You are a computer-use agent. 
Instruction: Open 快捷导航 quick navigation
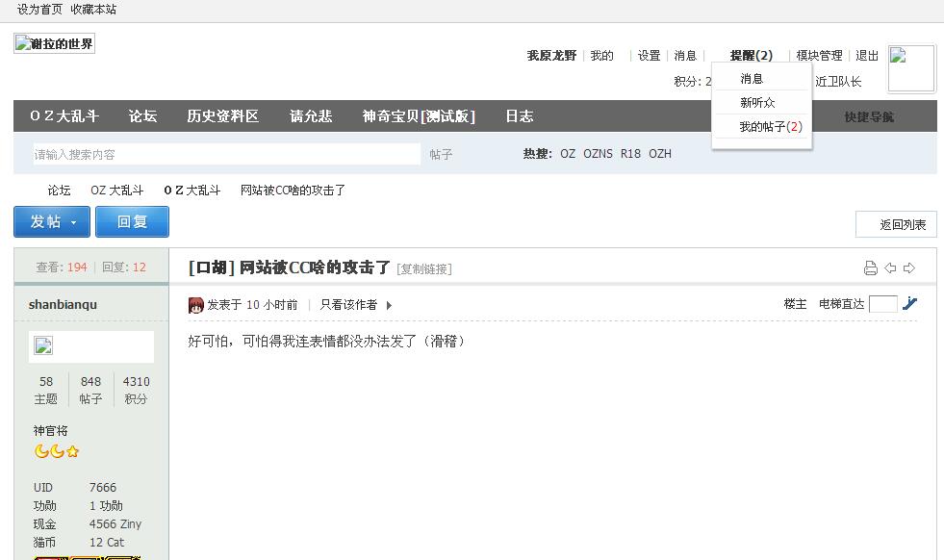tap(869, 116)
